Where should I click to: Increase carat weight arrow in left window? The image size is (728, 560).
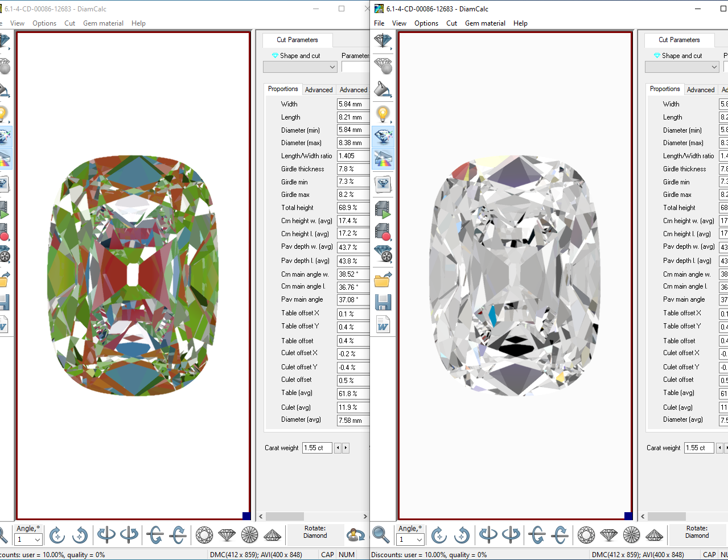[346, 448]
